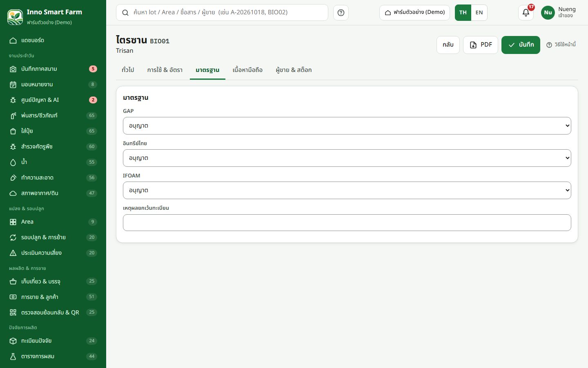Screen dimensions: 588x368
Task: Click the green บันทึก save button
Action: (521, 45)
